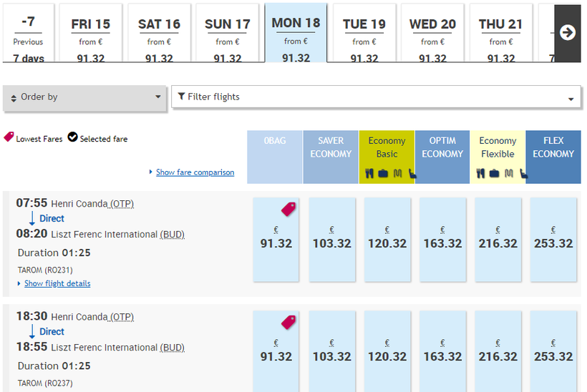587x392 pixels.
Task: Click the OPTIM ECONOMY column header
Action: 442,147
